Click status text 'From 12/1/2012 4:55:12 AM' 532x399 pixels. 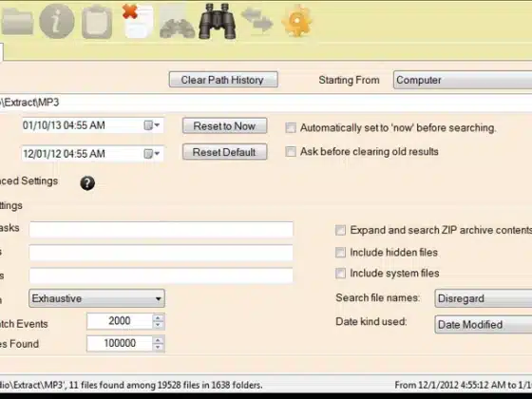click(x=449, y=386)
